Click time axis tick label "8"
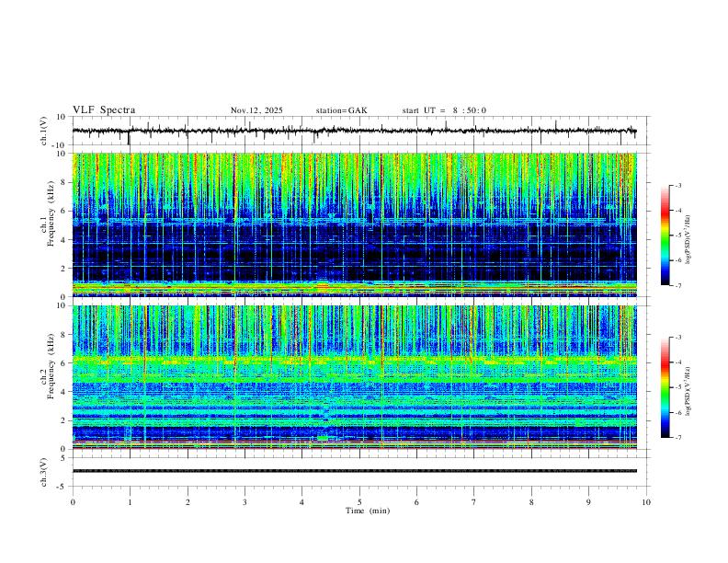 tap(531, 502)
